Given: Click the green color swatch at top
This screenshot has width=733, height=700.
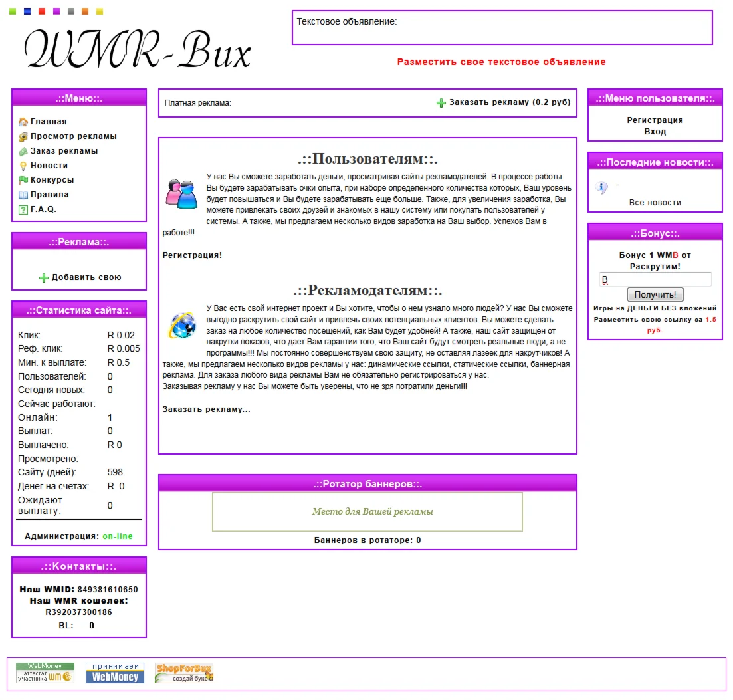Looking at the screenshot, I should [13, 11].
